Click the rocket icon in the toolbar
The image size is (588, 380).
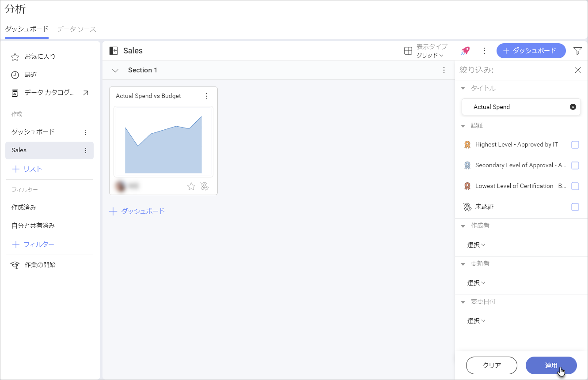click(x=465, y=51)
